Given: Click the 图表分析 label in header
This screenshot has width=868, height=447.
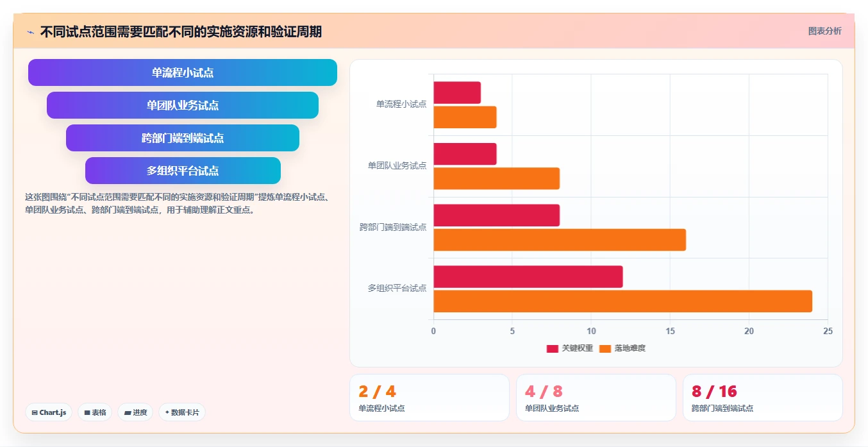Looking at the screenshot, I should click(x=824, y=31).
